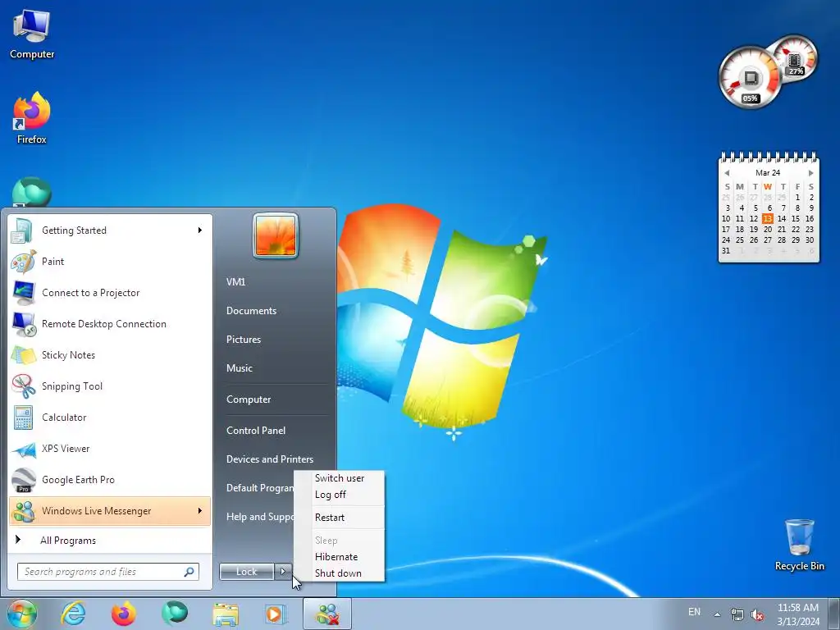Screen dimensions: 840x630
Task: Click the clock showing 11:58 AM
Action: tap(797, 608)
